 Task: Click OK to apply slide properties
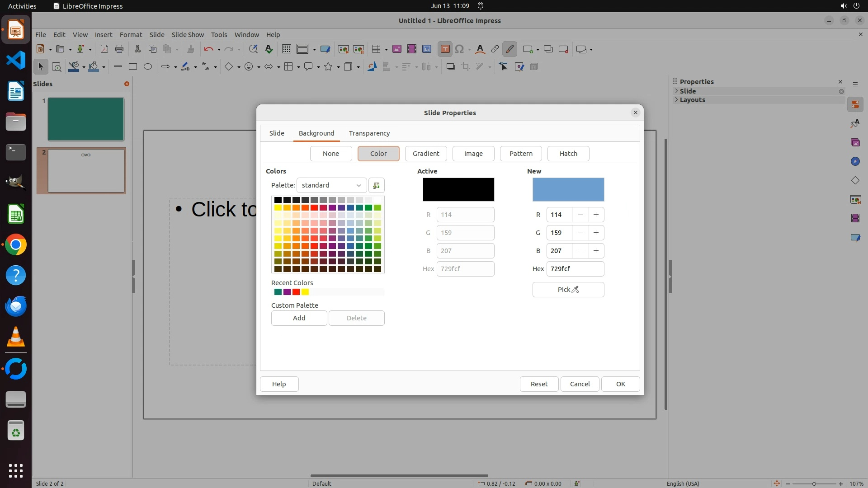(x=620, y=384)
